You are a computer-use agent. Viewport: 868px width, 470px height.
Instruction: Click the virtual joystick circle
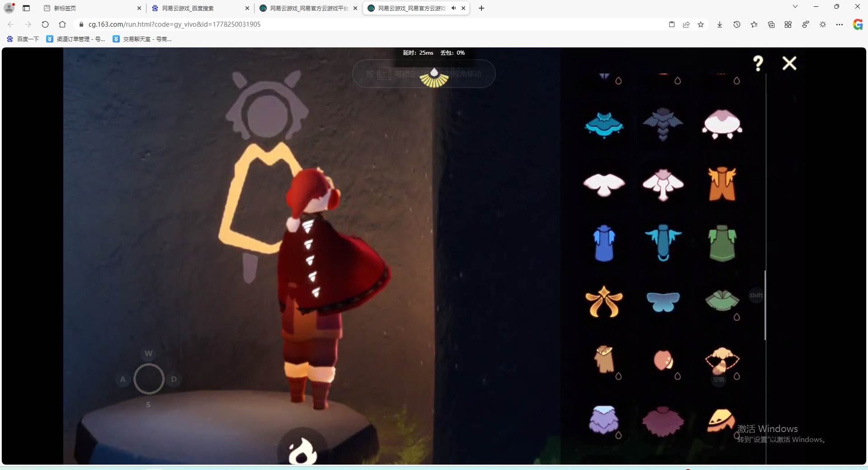(149, 379)
